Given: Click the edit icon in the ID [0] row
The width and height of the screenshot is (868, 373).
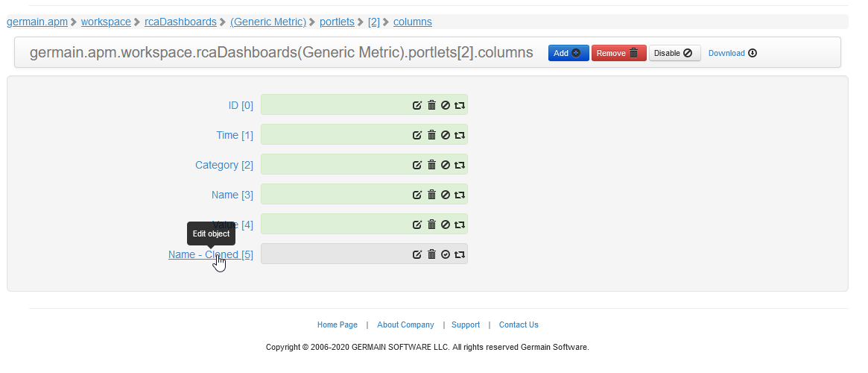Looking at the screenshot, I should pyautogui.click(x=417, y=105).
